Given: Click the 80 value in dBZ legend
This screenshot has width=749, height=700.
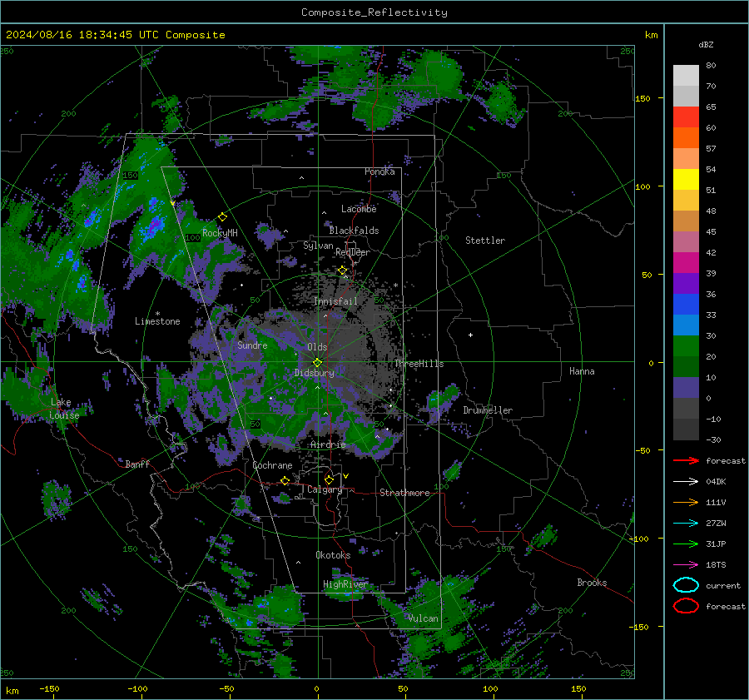Looking at the screenshot, I should pyautogui.click(x=711, y=66).
